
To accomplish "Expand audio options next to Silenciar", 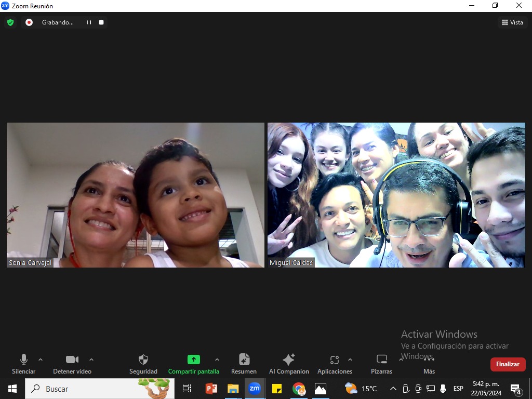I will click(x=41, y=360).
